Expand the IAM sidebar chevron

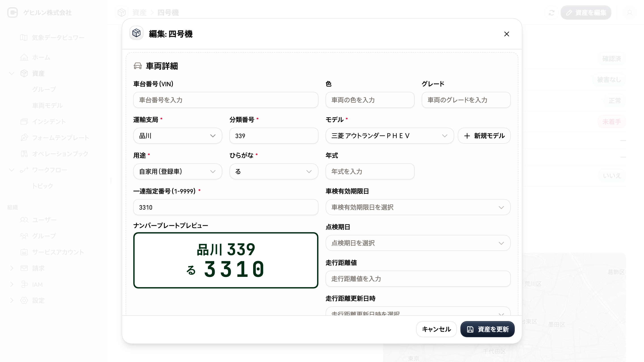coord(11,284)
